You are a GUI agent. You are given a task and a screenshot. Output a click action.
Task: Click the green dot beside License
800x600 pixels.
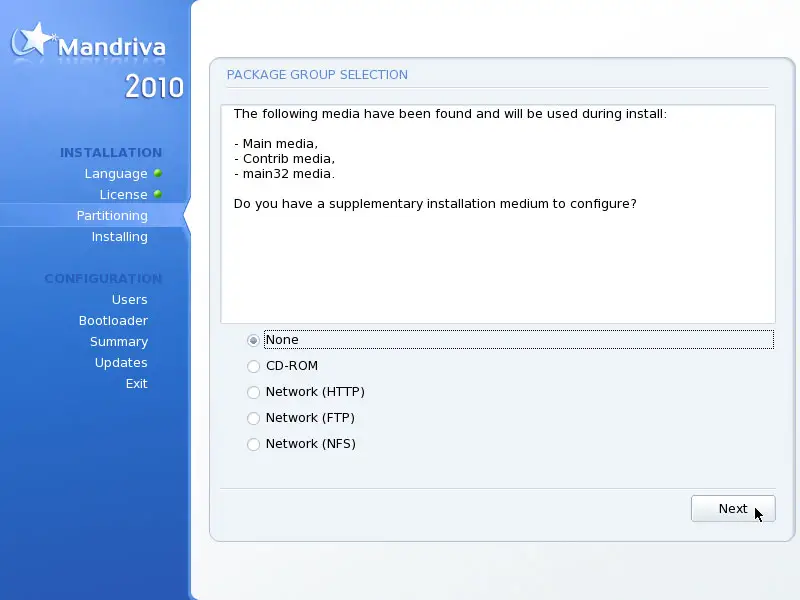point(158,194)
